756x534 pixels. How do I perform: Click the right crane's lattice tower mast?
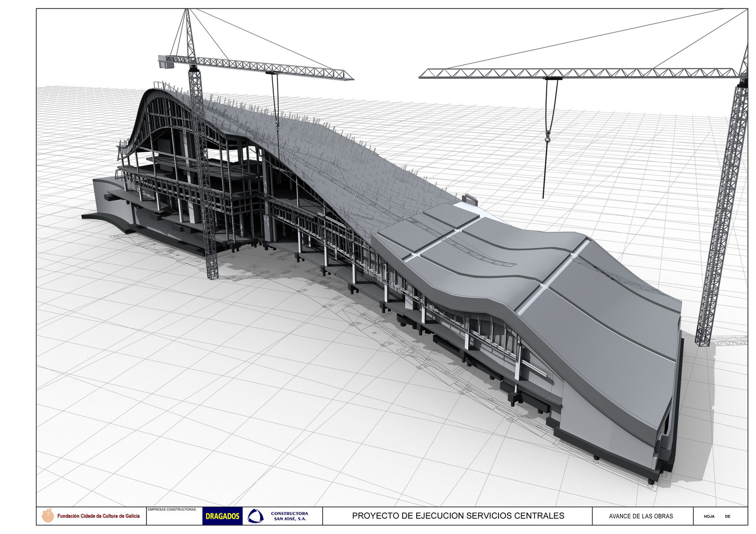[x=723, y=212]
